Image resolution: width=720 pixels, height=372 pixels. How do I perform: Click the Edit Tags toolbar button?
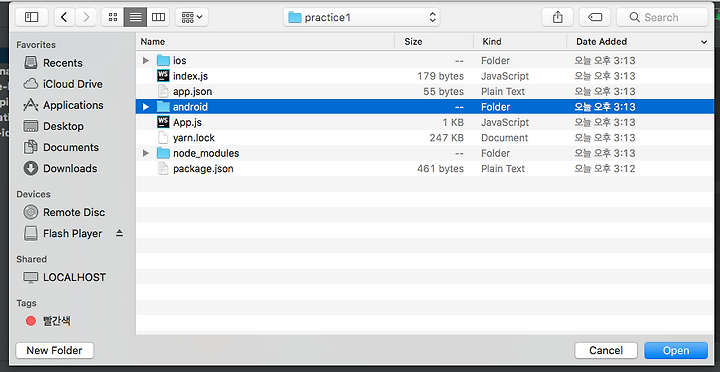pos(595,17)
